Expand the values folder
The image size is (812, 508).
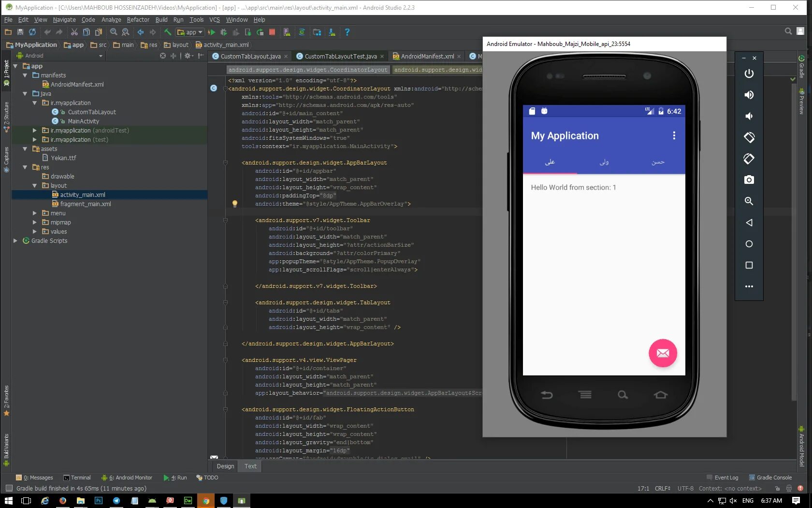point(35,231)
